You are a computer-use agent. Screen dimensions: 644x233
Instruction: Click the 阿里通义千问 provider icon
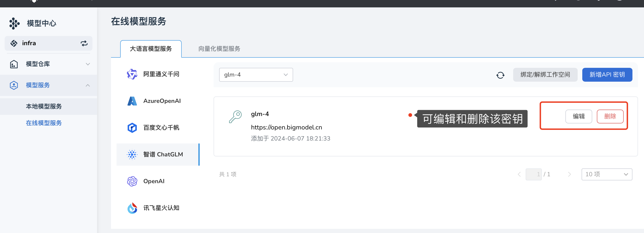pos(132,74)
